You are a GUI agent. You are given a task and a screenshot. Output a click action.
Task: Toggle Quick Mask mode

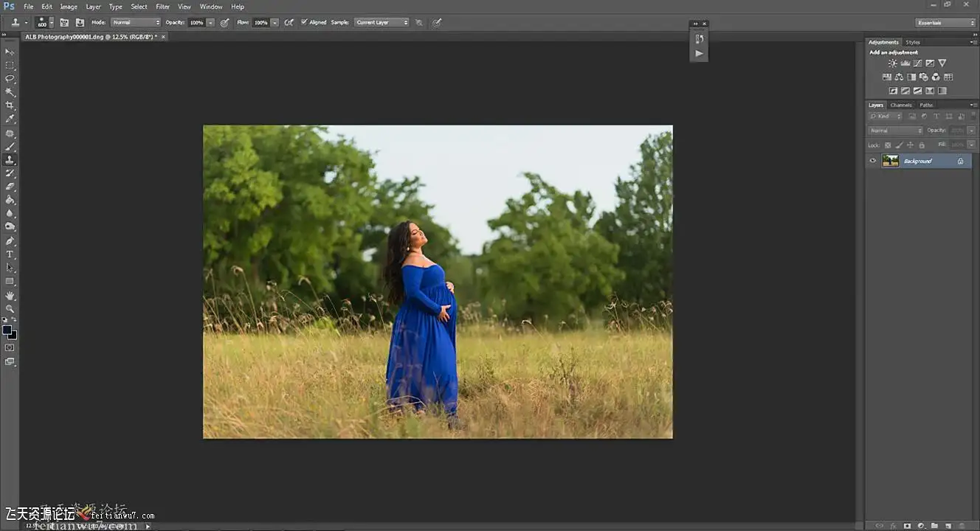pyautogui.click(x=10, y=347)
